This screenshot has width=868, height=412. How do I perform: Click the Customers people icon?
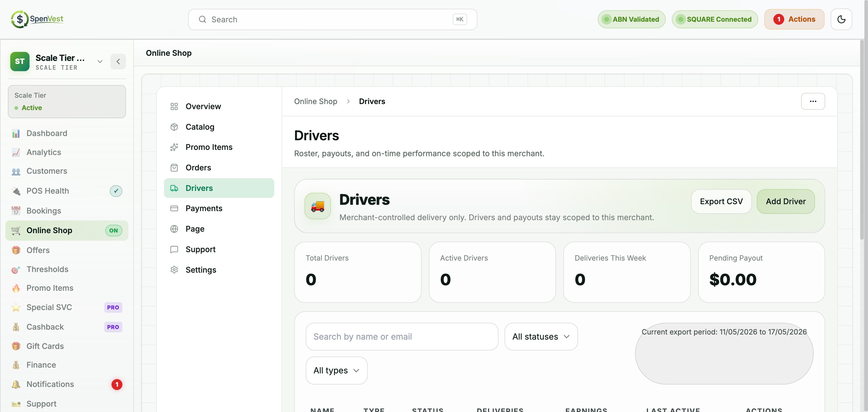16,171
